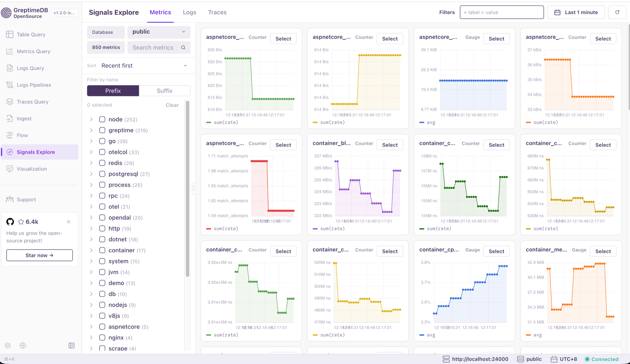Check the redis prefix checkbox
Screen dimensions: 630x364
(x=102, y=163)
